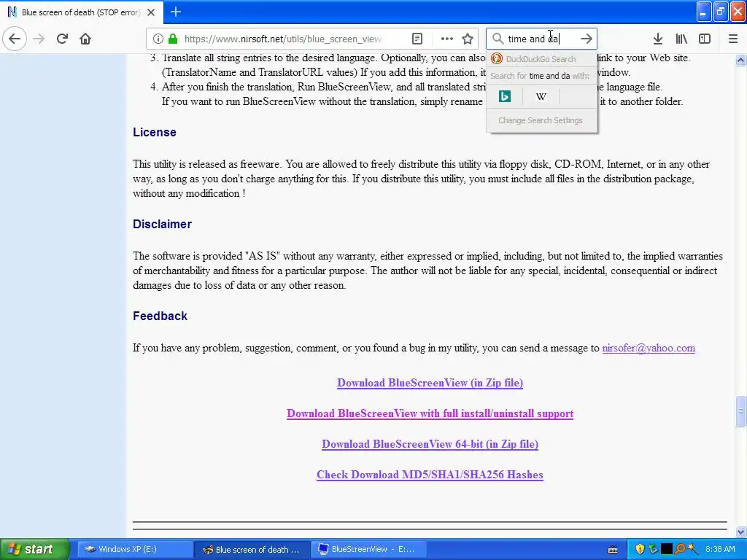747x560 pixels.
Task: Open the Downloads panel
Action: [x=658, y=39]
